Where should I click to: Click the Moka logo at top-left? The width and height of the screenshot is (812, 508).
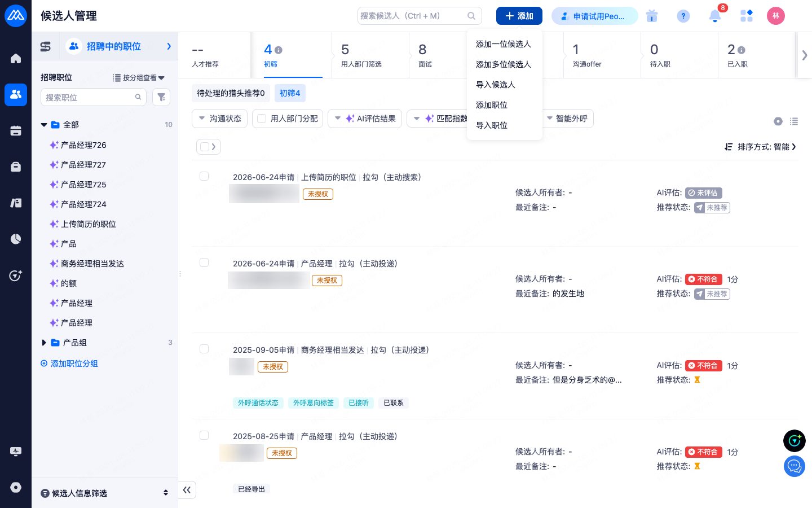[x=16, y=16]
